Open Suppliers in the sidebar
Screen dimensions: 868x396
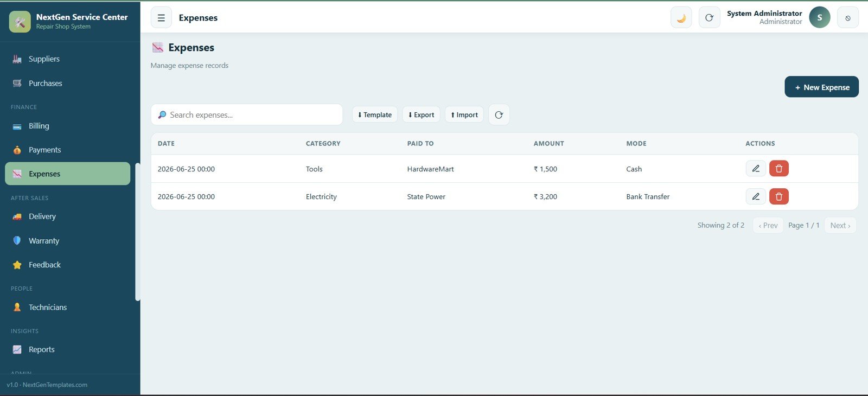pos(67,59)
